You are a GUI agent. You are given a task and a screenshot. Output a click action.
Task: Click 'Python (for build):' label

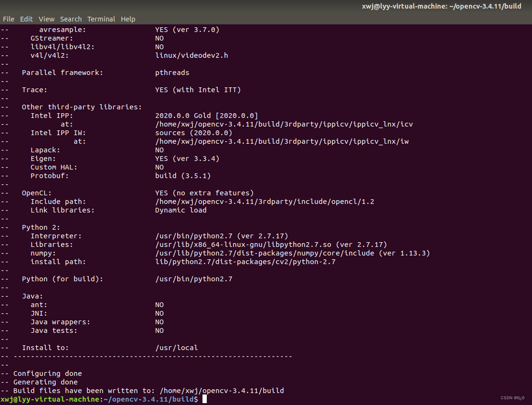63,279
